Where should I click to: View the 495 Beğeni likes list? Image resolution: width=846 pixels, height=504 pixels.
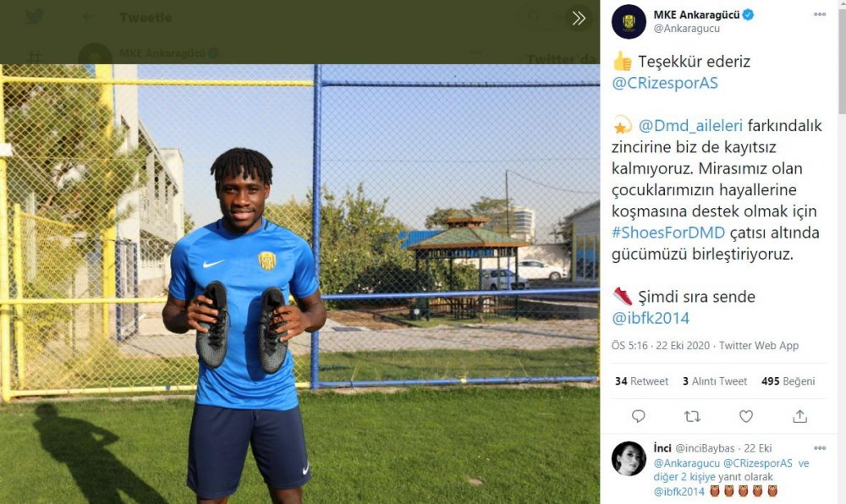788,381
